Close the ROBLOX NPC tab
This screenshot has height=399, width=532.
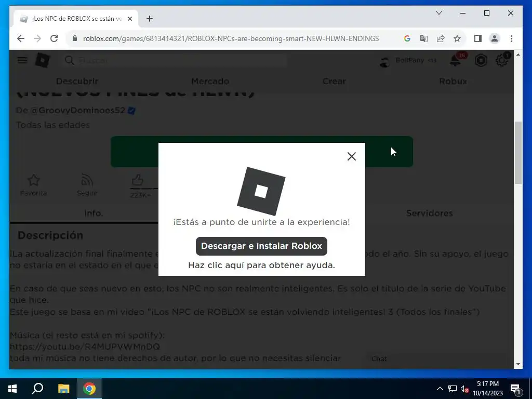click(129, 19)
